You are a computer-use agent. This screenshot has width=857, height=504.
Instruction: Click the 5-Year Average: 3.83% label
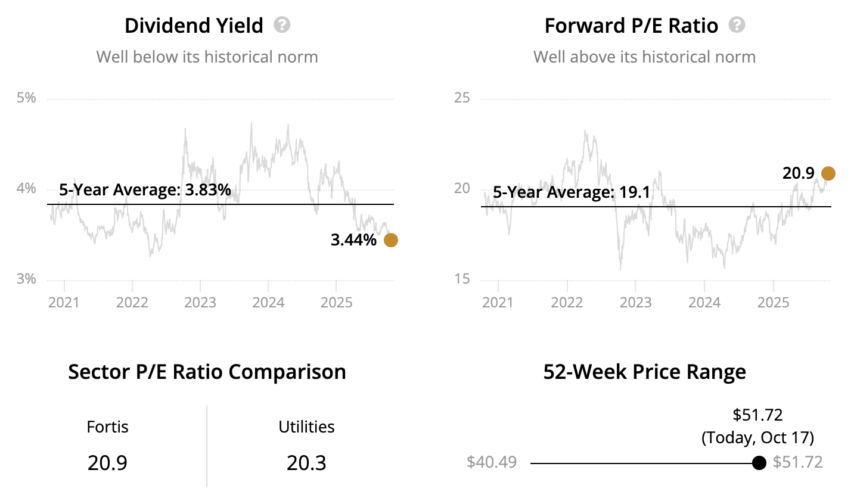tap(145, 190)
